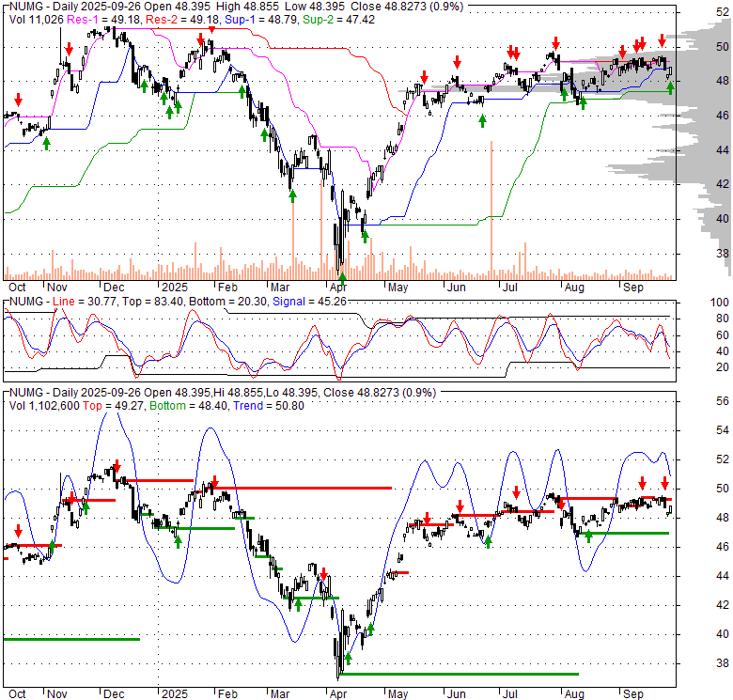Click the 'Nov' axis label under lower chart
Screen dimensions: 733x700
57,694
